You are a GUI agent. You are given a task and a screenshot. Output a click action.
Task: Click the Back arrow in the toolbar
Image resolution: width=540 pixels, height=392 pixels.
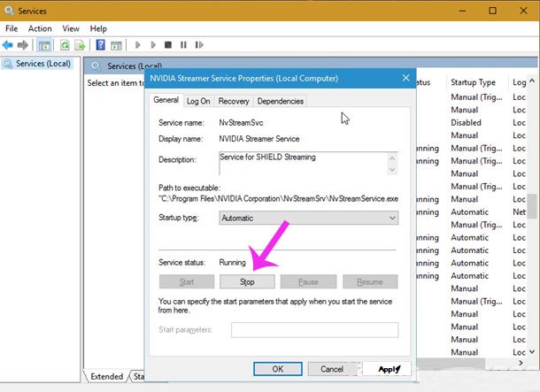(10, 44)
